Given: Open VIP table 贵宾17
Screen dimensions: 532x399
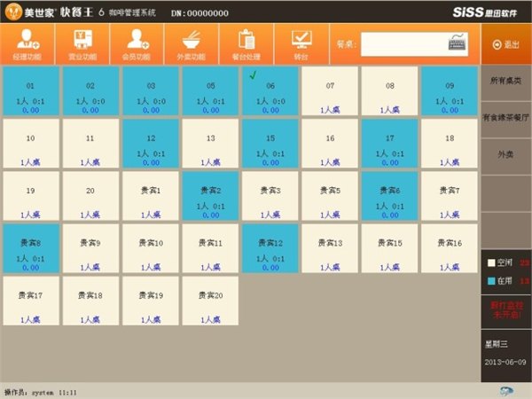Looking at the screenshot, I should point(31,301).
